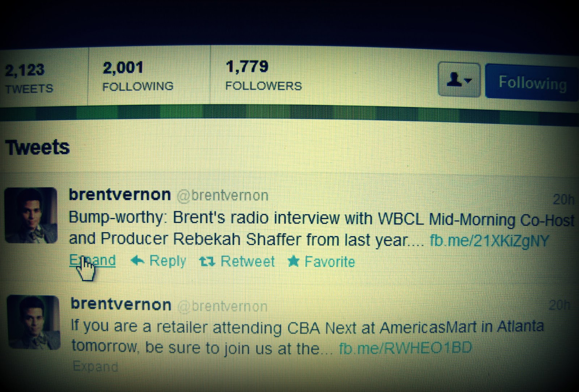
Task: Open the fb.me/RWHEO1BD link
Action: (405, 348)
